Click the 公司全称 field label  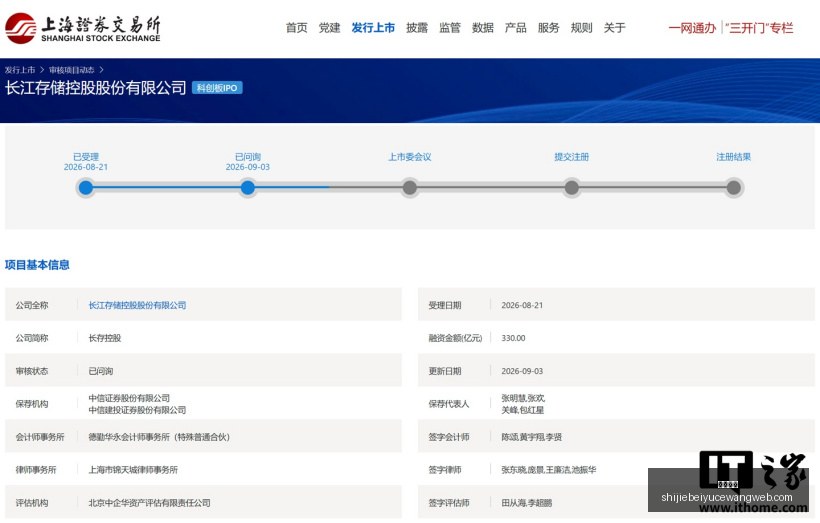point(32,305)
